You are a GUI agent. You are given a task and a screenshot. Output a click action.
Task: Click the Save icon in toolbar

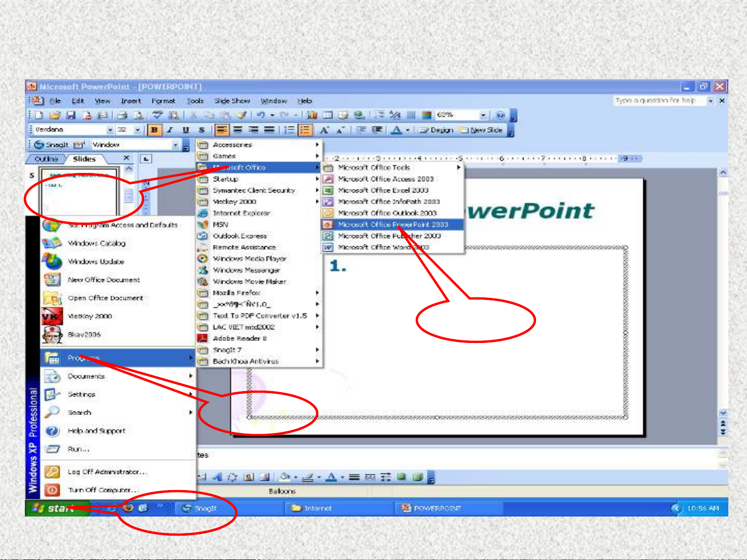pyautogui.click(x=71, y=115)
